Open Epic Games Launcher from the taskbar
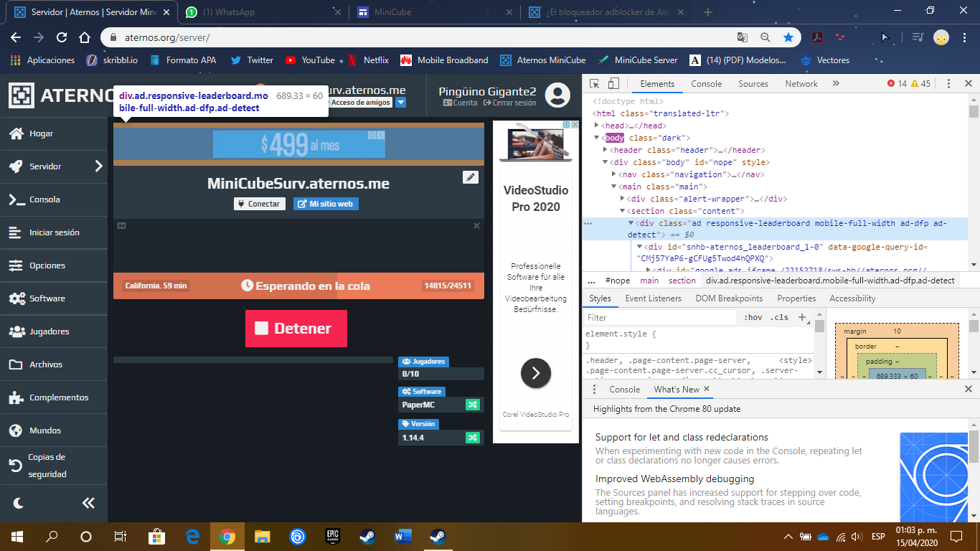Screen dimensions: 980x551 (333, 536)
